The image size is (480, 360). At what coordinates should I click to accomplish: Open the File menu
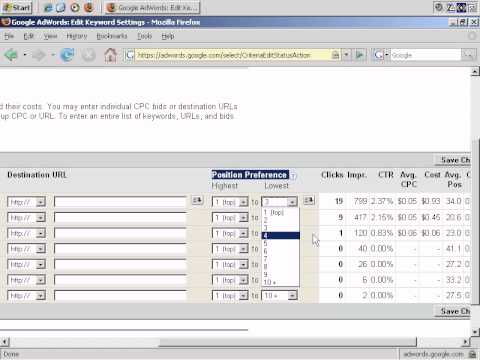(x=9, y=36)
